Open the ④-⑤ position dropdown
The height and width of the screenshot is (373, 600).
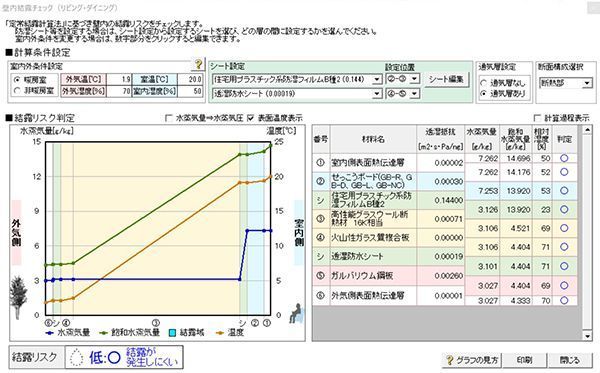(415, 93)
